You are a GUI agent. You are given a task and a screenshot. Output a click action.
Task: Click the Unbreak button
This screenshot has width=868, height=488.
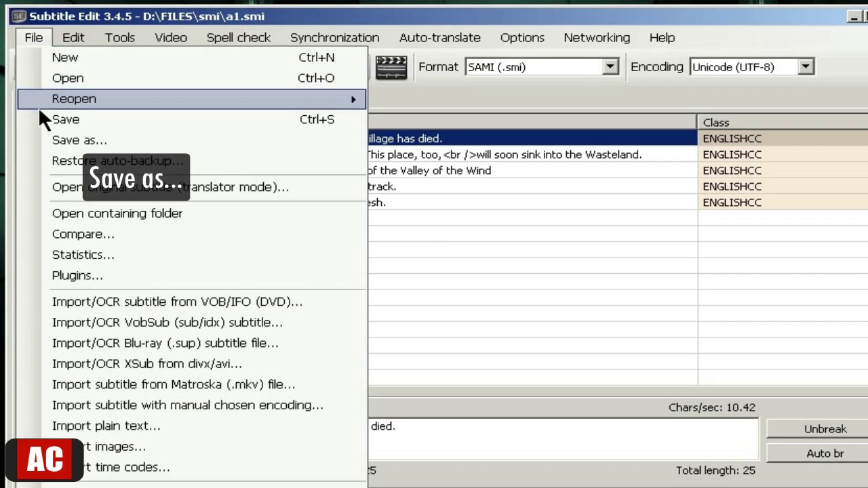coord(817,428)
